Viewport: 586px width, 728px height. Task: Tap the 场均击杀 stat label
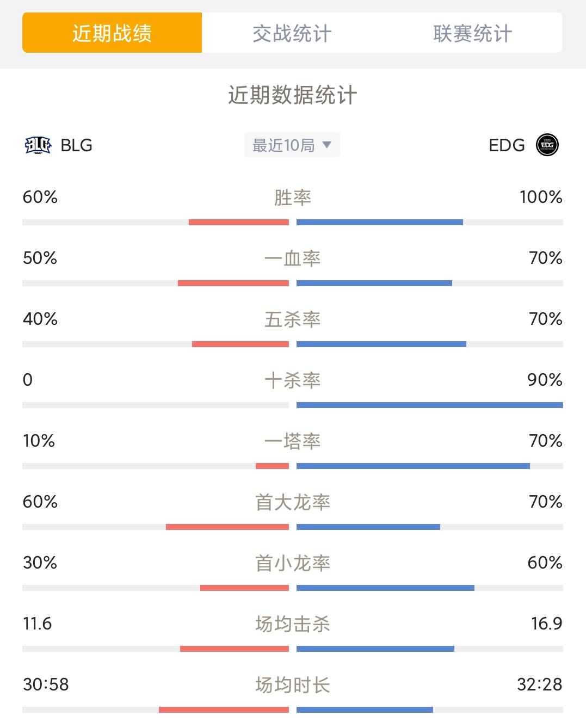pyautogui.click(x=293, y=624)
